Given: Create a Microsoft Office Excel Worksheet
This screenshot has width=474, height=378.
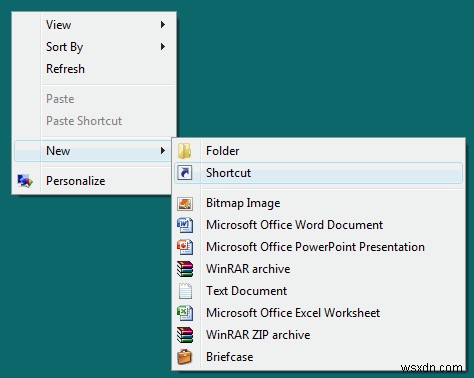Looking at the screenshot, I should tap(319, 313).
